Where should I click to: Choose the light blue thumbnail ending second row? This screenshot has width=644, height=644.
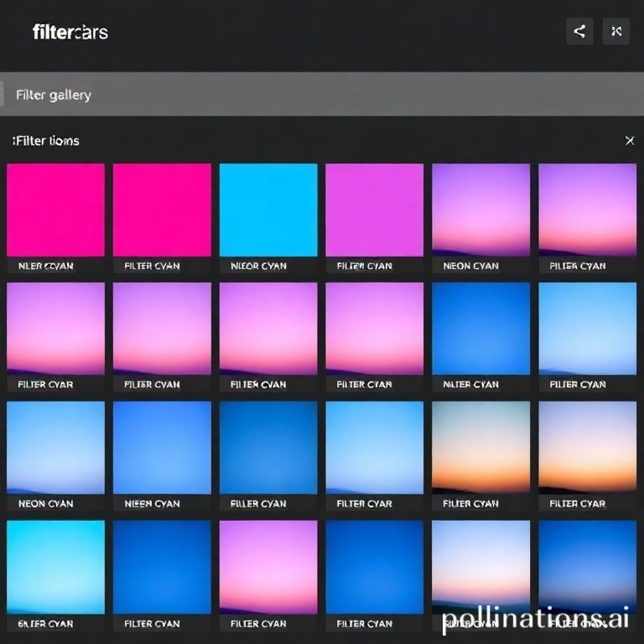[x=587, y=329]
